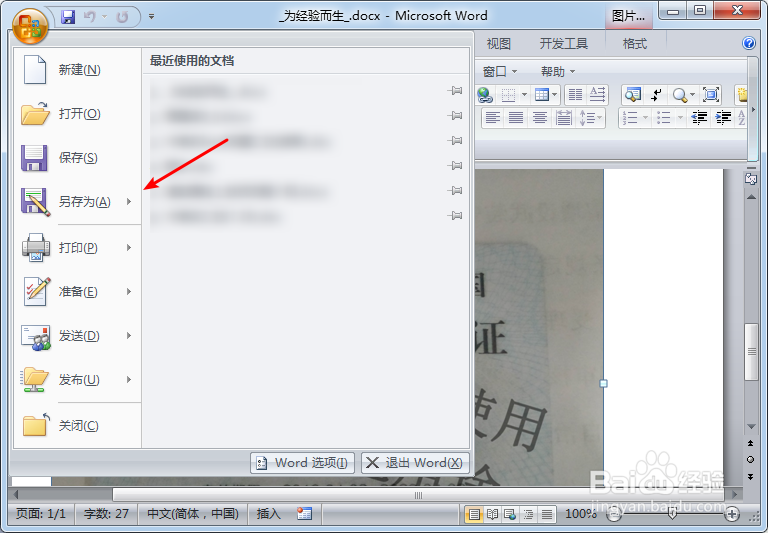768x533 pixels.
Task: Pin the sixth recent document
Action: click(455, 215)
